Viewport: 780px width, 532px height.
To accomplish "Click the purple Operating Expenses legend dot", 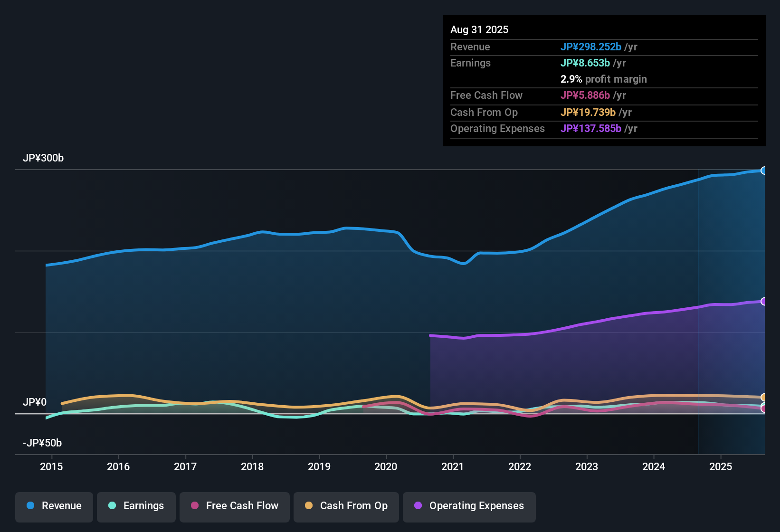I will tap(418, 506).
